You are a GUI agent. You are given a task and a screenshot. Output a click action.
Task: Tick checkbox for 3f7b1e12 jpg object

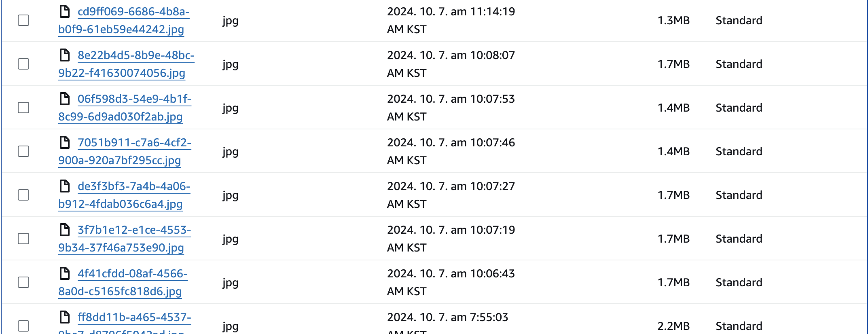(x=23, y=239)
